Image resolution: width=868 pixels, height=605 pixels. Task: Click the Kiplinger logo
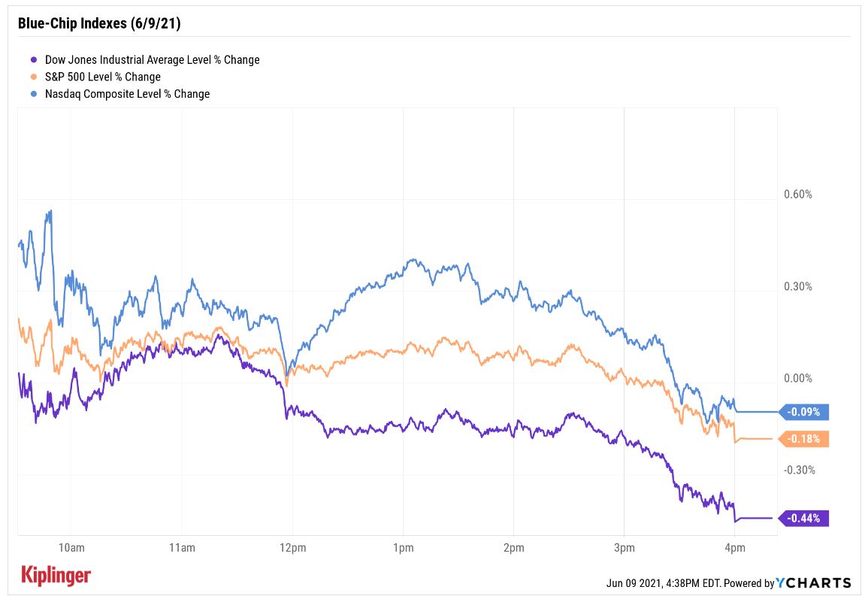point(56,576)
